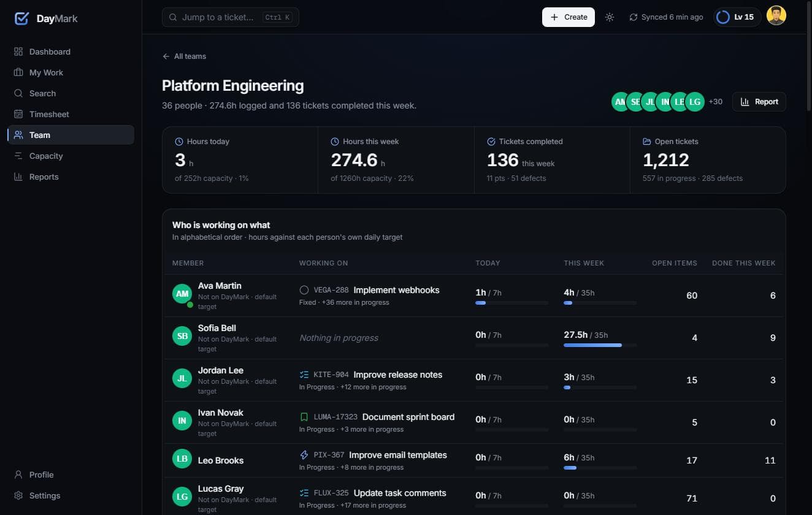Click Sofia Bell's this-week progress bar
812x515 pixels.
[x=600, y=345]
